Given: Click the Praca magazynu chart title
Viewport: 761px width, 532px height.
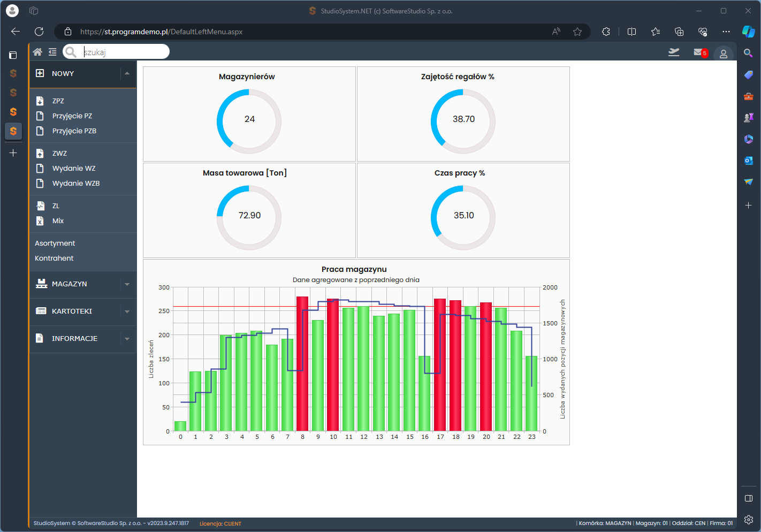Looking at the screenshot, I should (x=354, y=269).
